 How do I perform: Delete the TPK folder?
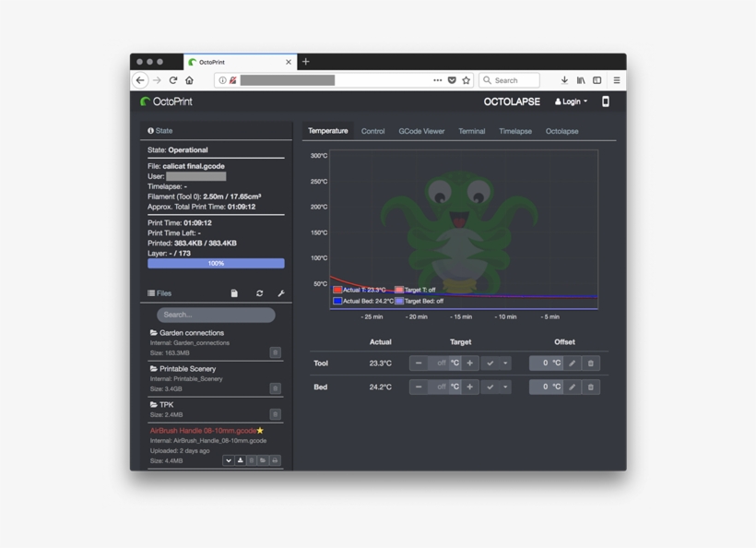[276, 414]
